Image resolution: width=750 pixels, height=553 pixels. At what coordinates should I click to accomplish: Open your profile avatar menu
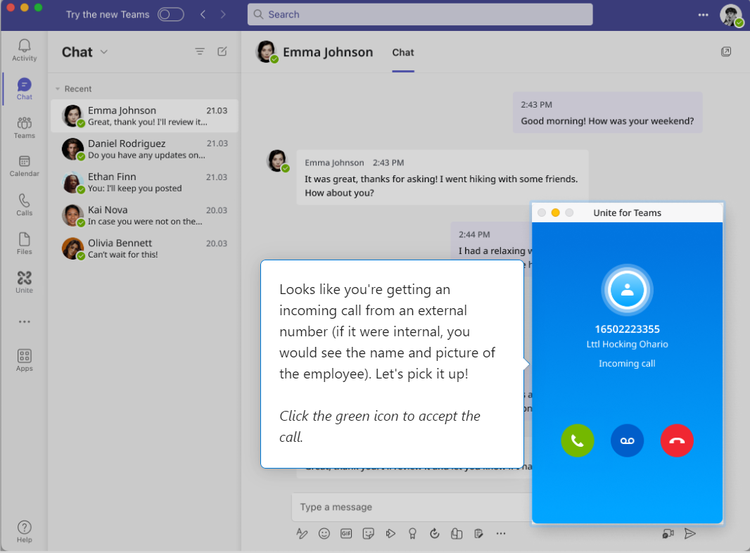731,15
